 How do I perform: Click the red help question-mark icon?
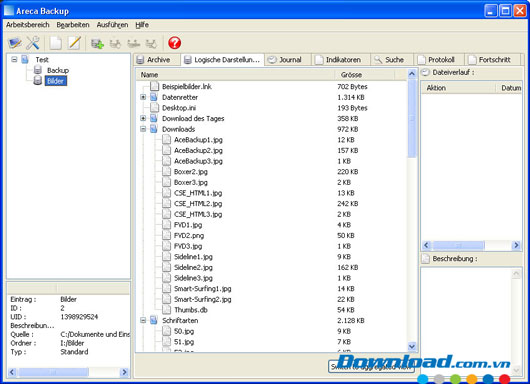click(174, 43)
